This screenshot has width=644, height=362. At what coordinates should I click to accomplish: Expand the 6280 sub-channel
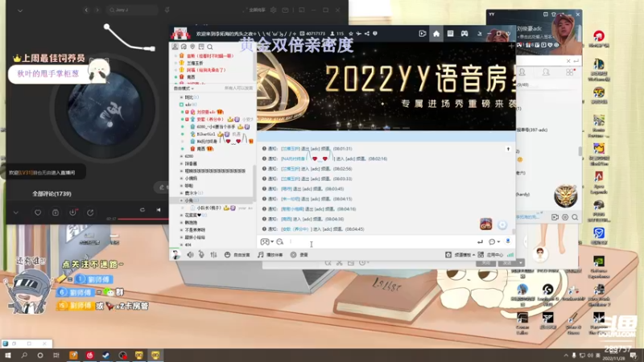pyautogui.click(x=182, y=156)
